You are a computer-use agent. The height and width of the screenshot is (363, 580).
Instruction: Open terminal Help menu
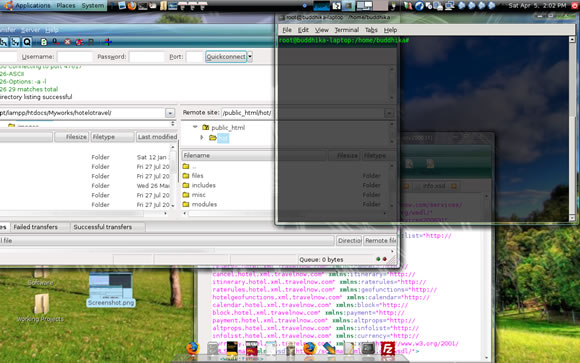coord(390,30)
